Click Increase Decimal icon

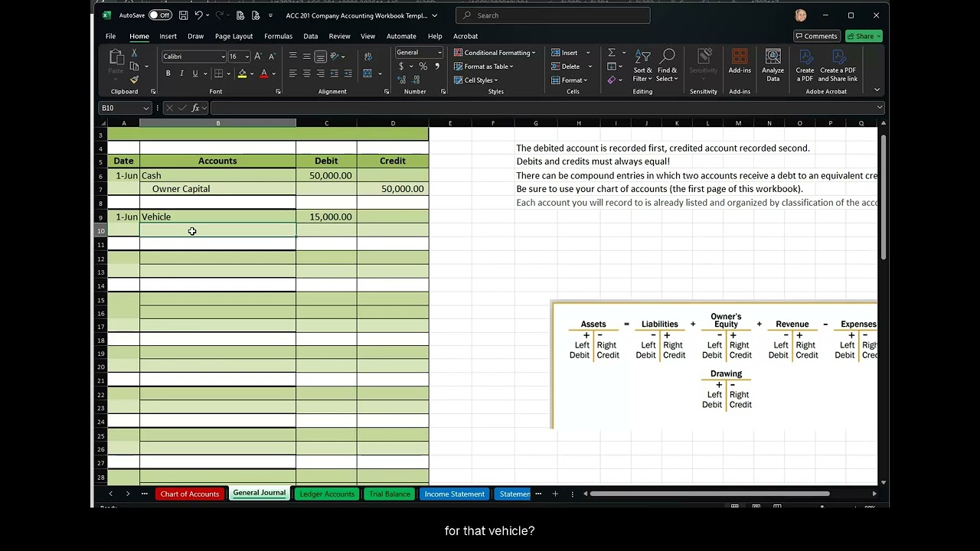pyautogui.click(x=403, y=80)
